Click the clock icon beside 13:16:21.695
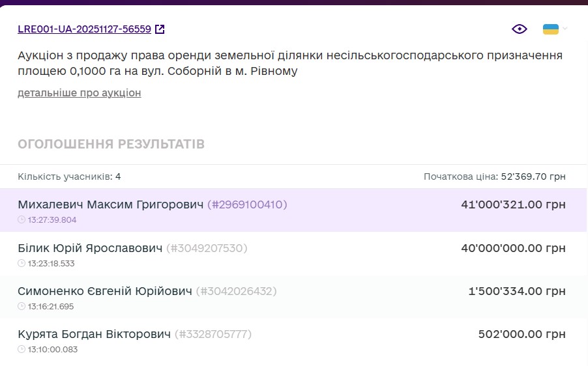This screenshot has height=366, width=588. pyautogui.click(x=22, y=307)
